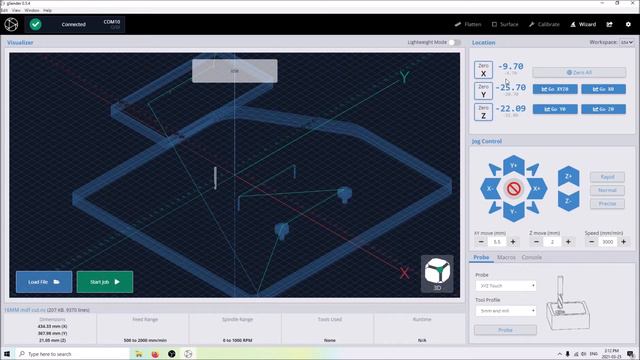Jog diagonally X+ Y+ arrow
This screenshot has width=640, height=360.
533,169
